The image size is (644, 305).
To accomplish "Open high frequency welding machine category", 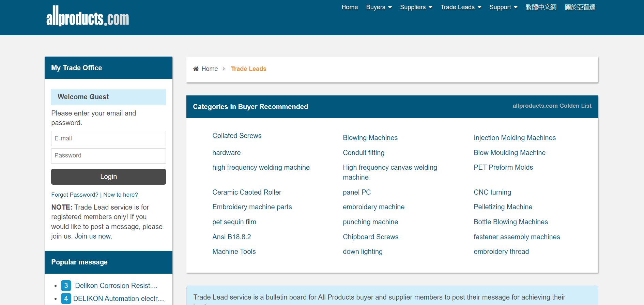I will click(x=261, y=167).
